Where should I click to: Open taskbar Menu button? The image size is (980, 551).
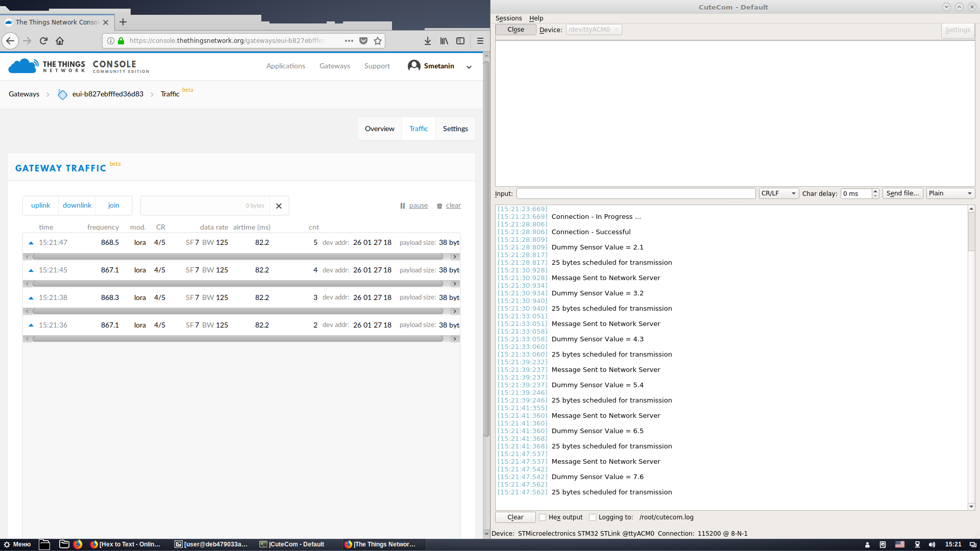(17, 544)
